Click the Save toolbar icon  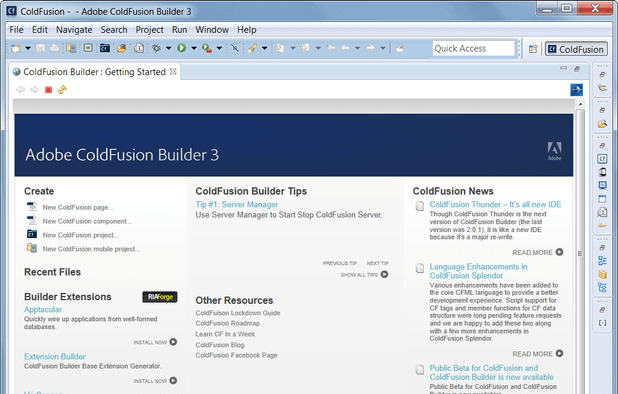point(41,48)
